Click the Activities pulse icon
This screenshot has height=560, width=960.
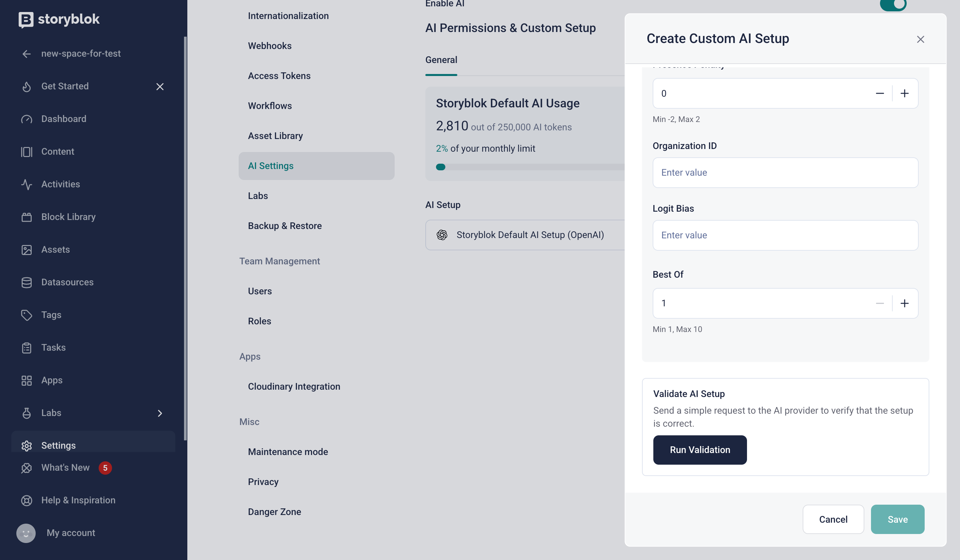click(x=26, y=184)
